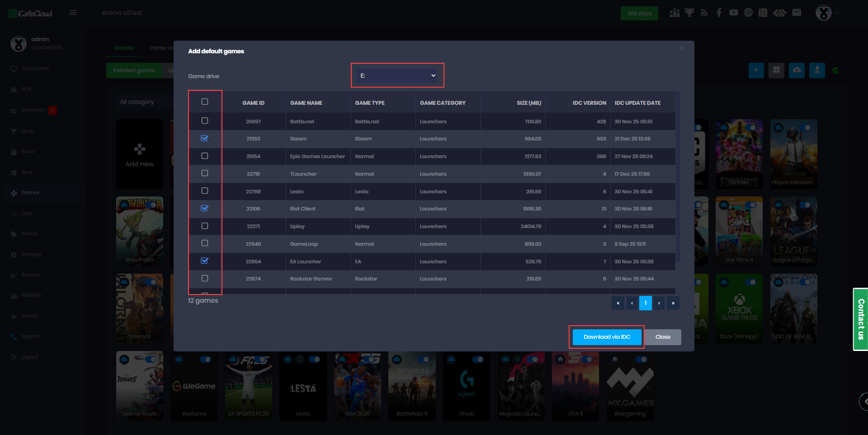Open Analysis in the sidebar
This screenshot has width=868, height=435.
(31, 295)
